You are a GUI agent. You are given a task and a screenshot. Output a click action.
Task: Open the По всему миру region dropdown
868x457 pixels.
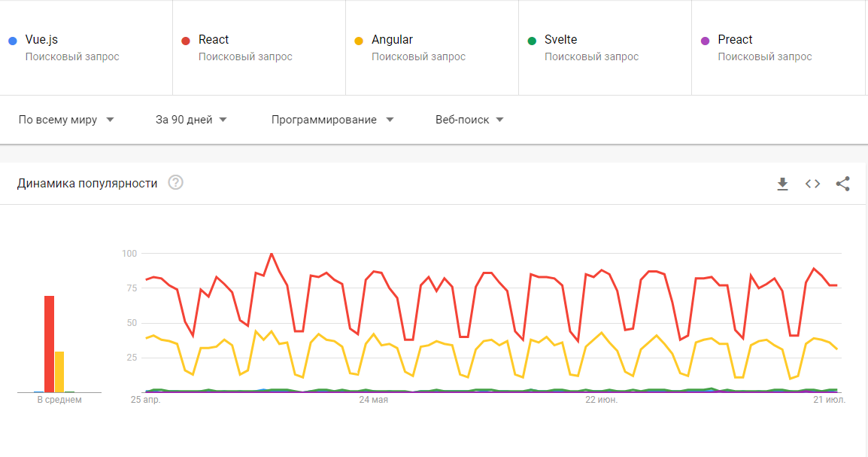click(66, 120)
